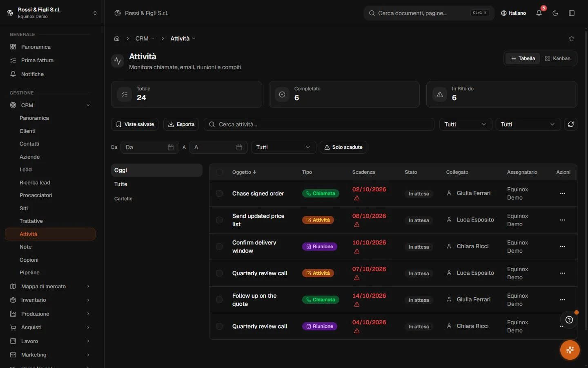Sort by the Oggetto column header

(244, 172)
